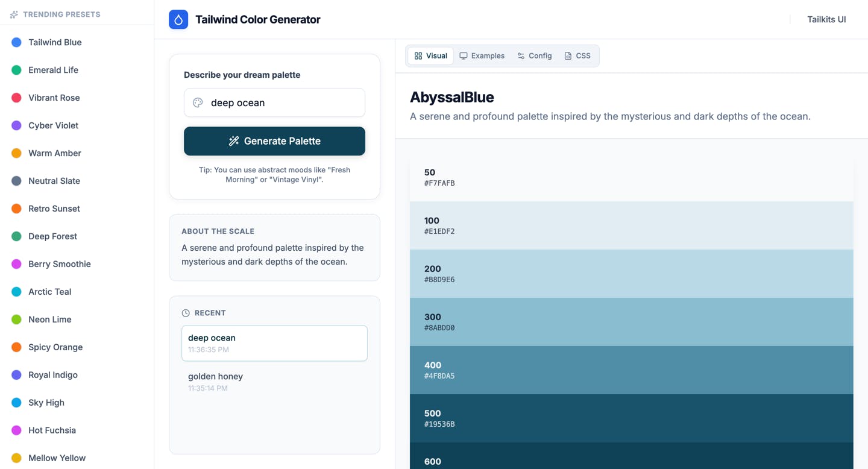Open the Config tab
This screenshot has height=469, width=868.
(x=534, y=55)
